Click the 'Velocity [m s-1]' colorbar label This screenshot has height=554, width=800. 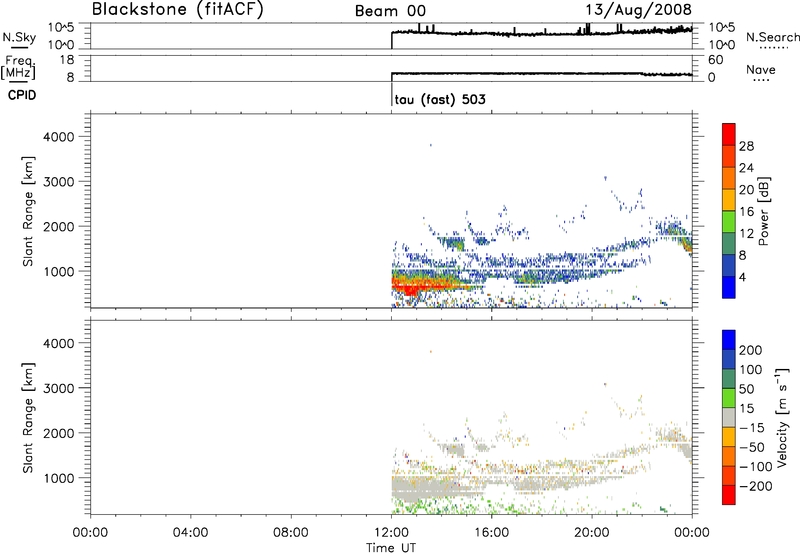coord(782,417)
